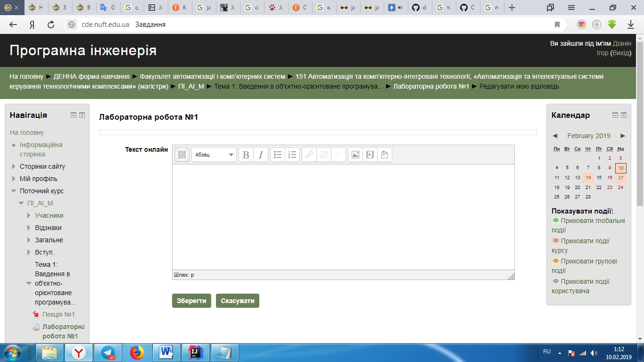
Task: Apply bold formatting in the editor
Action: pos(246,155)
